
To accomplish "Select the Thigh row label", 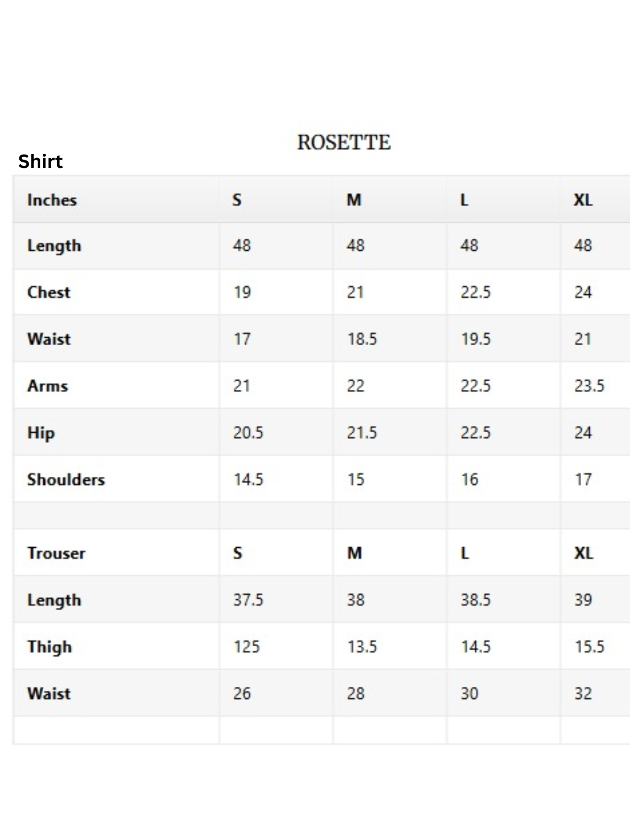I will tap(50, 647).
